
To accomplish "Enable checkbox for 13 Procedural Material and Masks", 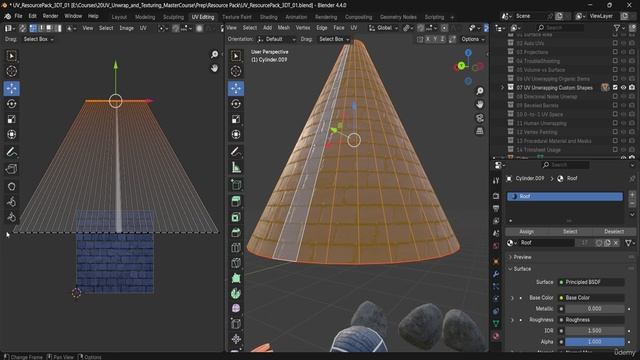I will [x=615, y=141].
